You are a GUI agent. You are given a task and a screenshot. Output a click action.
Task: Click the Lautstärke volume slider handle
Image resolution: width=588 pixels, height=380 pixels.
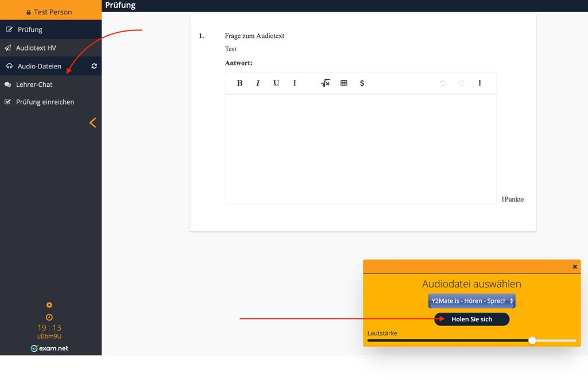[532, 340]
